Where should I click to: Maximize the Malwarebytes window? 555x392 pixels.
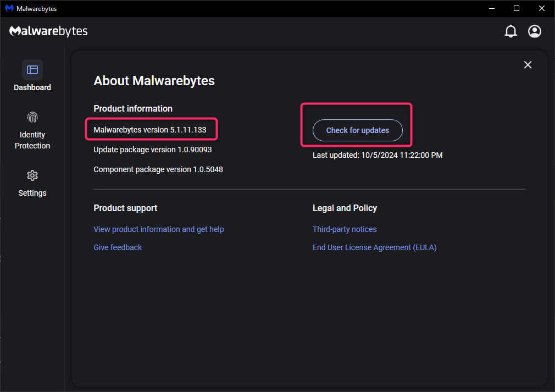pos(517,8)
